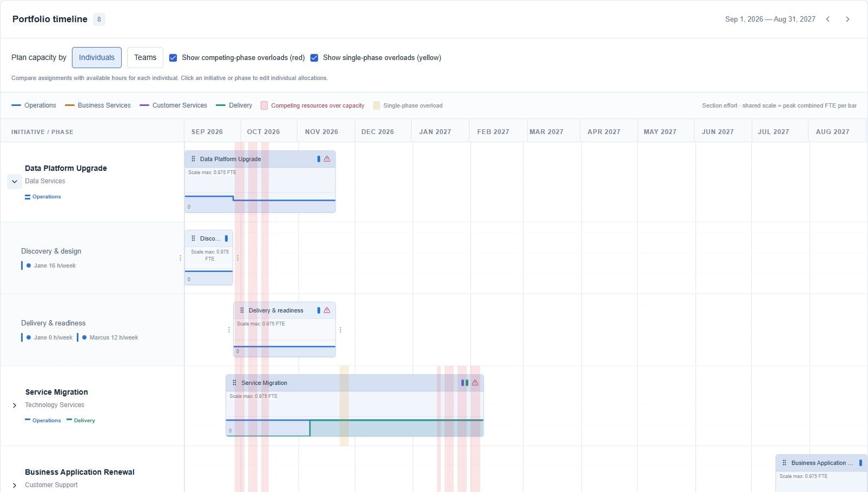Toggle single-phase overloads (yellow) checkbox
Screen dimensions: 868x492
[314, 58]
